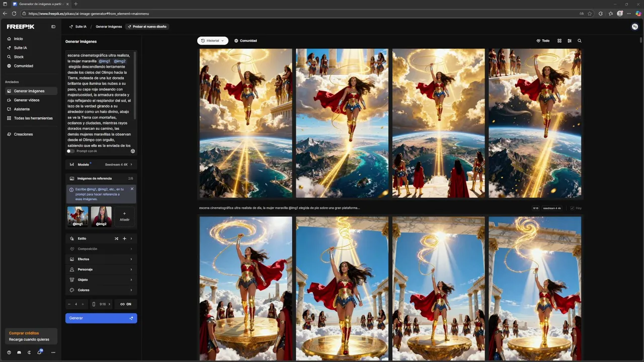Click the blue Generar button
Screen dimensions: 644x362
click(101, 318)
